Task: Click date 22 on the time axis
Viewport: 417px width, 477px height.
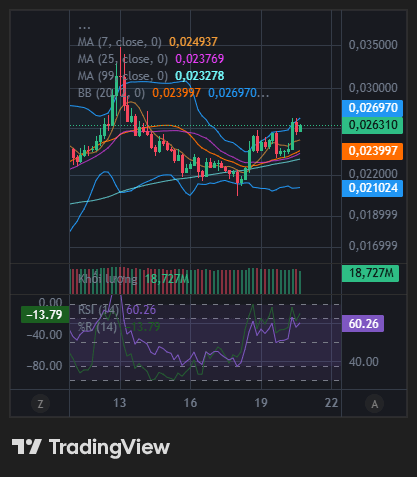Action: click(331, 403)
